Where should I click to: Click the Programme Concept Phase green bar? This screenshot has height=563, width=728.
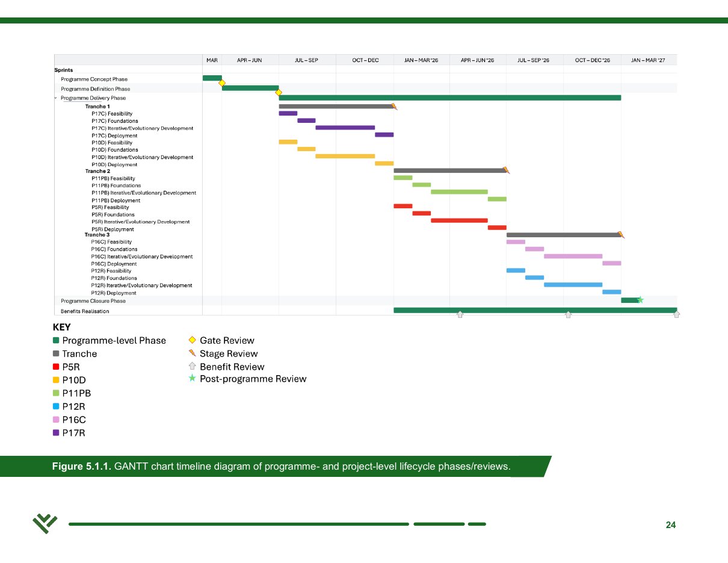[212, 78]
